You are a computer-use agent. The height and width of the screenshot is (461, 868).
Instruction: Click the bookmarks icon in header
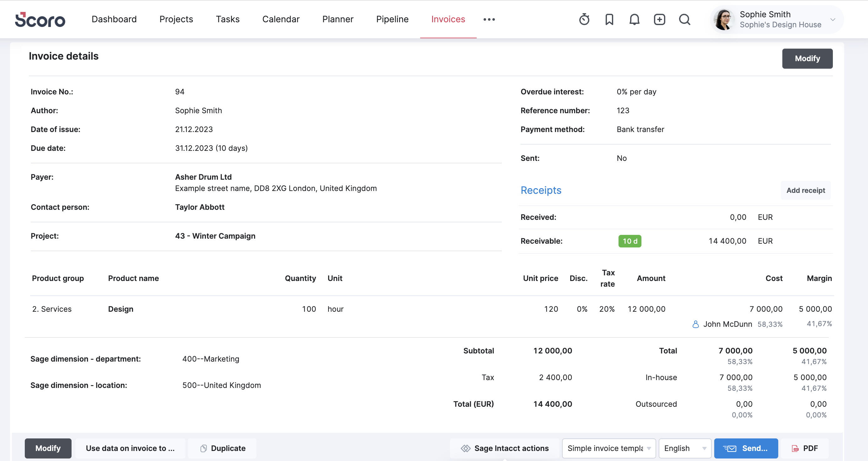pyautogui.click(x=609, y=19)
